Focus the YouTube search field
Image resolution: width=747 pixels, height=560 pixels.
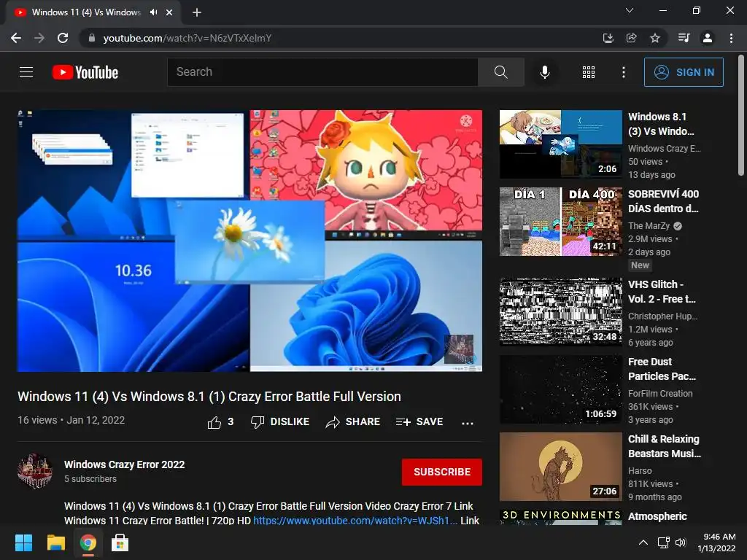322,72
